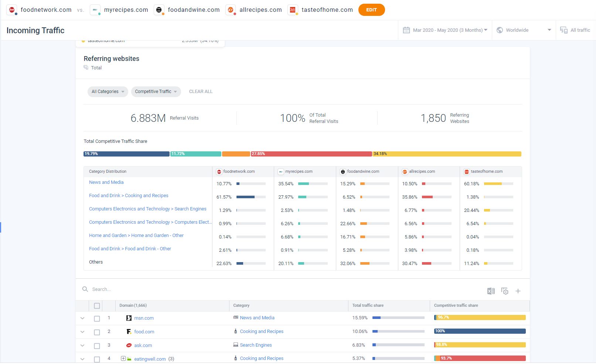The image size is (596, 364).
Task: Click News and Media category icon in msn.com row
Action: (x=236, y=317)
